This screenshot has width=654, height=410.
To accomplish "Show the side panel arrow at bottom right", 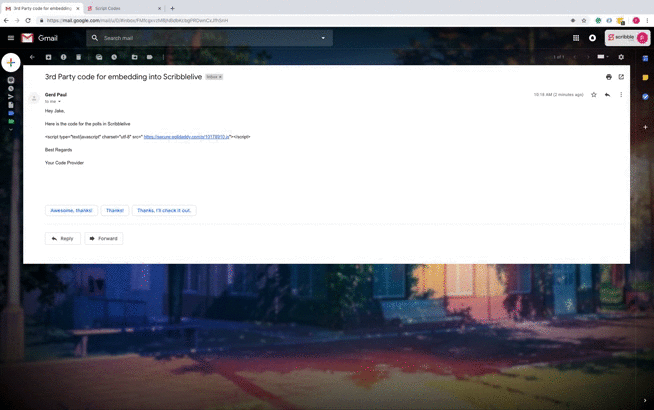I will (645, 400).
